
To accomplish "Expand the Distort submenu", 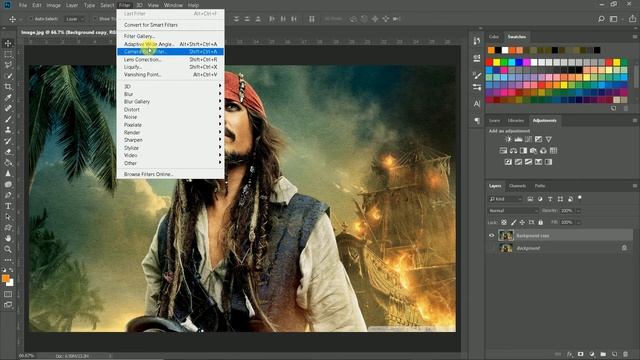I will coord(171,109).
